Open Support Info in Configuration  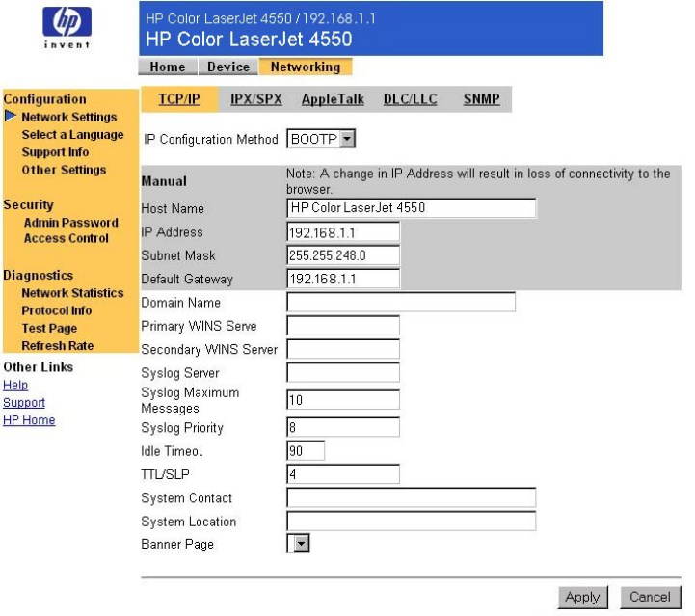point(55,152)
